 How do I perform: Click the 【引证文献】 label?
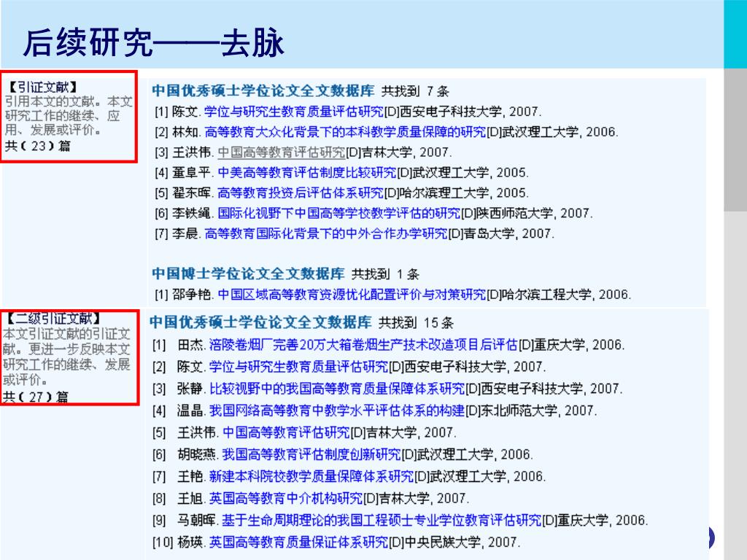pos(42,87)
